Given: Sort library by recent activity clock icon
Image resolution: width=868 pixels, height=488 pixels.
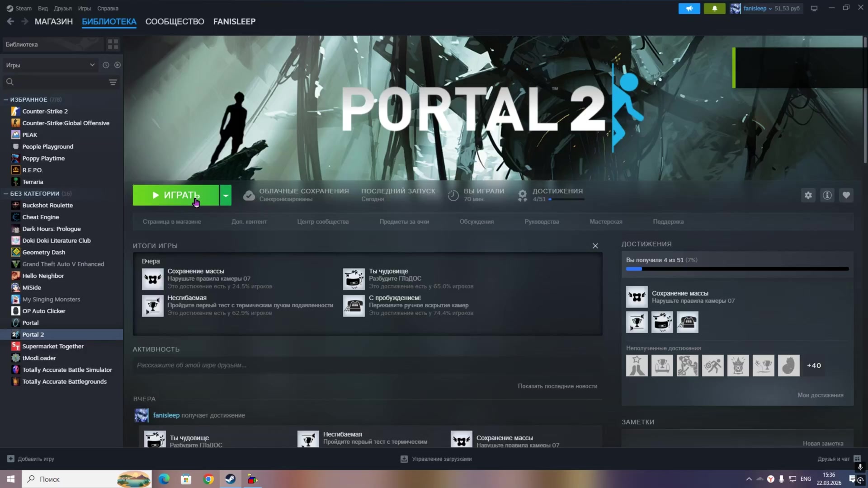Looking at the screenshot, I should [x=106, y=65].
